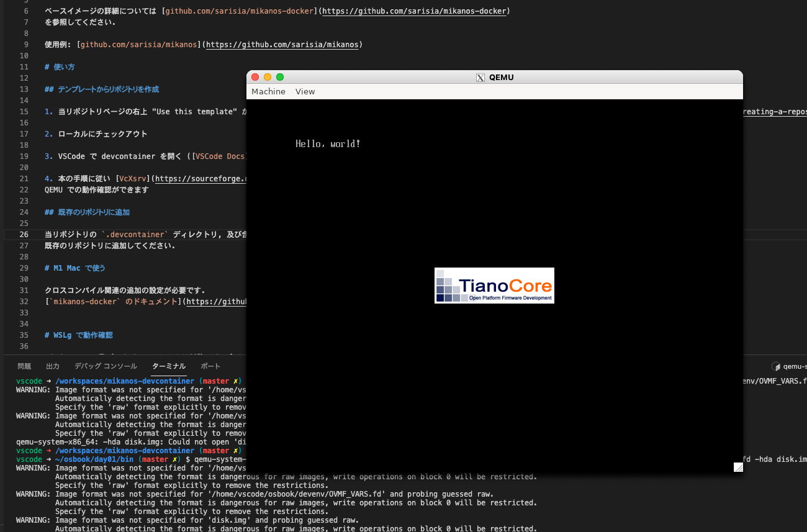
Task: Click the terminal icon beside qemu-s entry
Action: click(x=775, y=366)
